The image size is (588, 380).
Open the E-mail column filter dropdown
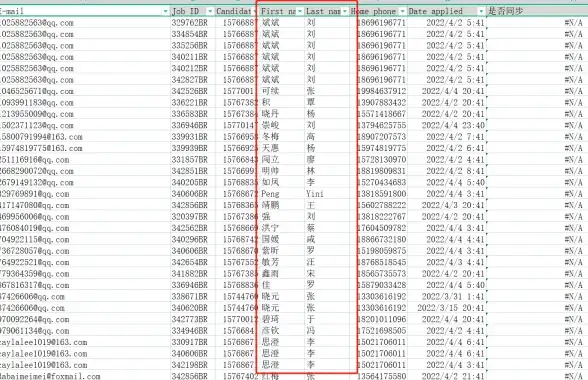tap(165, 12)
